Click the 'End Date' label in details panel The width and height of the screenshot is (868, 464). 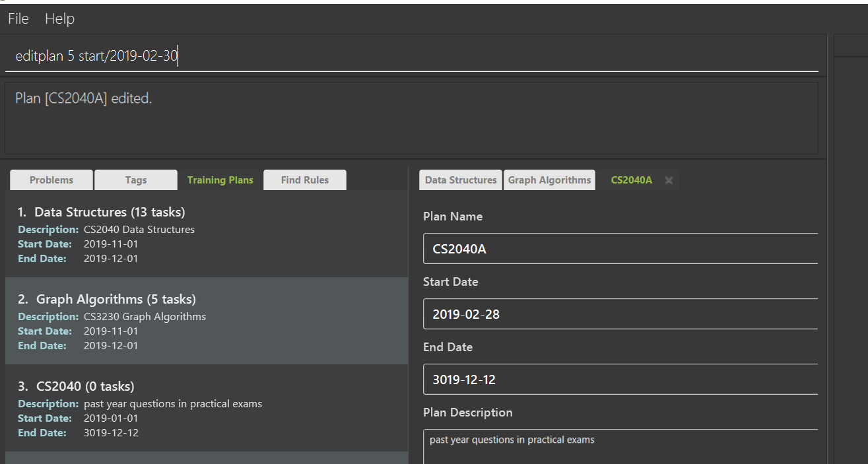point(448,347)
